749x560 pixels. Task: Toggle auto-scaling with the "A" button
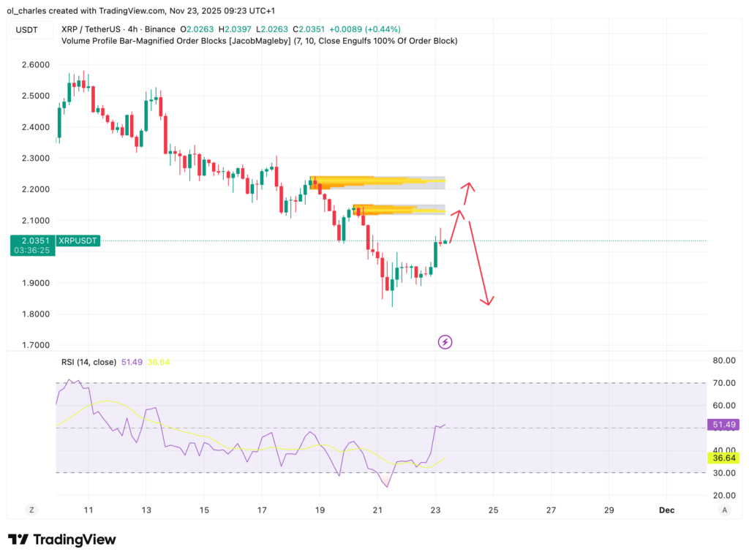[x=725, y=510]
